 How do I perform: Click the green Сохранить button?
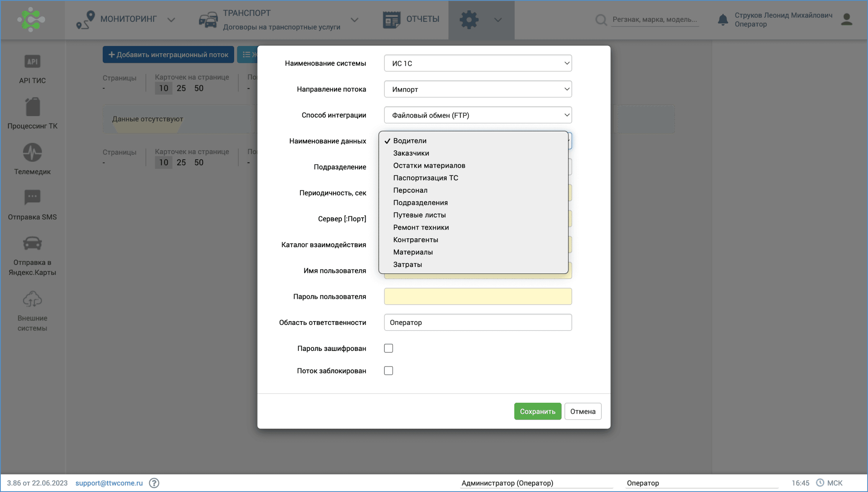click(x=537, y=411)
